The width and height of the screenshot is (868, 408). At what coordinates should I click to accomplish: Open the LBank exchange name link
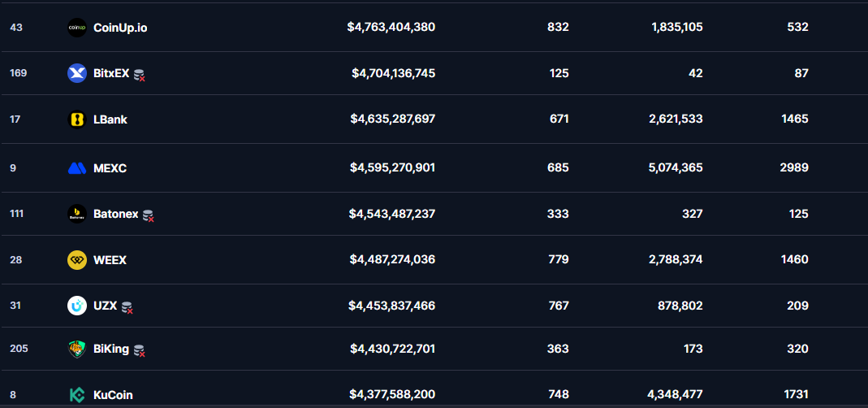click(x=110, y=119)
